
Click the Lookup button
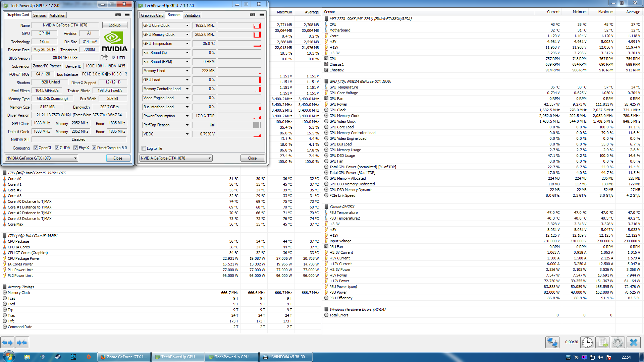[x=114, y=25]
